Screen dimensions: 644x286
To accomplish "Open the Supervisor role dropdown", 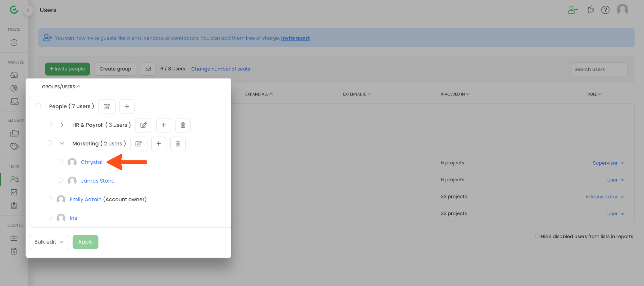I will 609,163.
